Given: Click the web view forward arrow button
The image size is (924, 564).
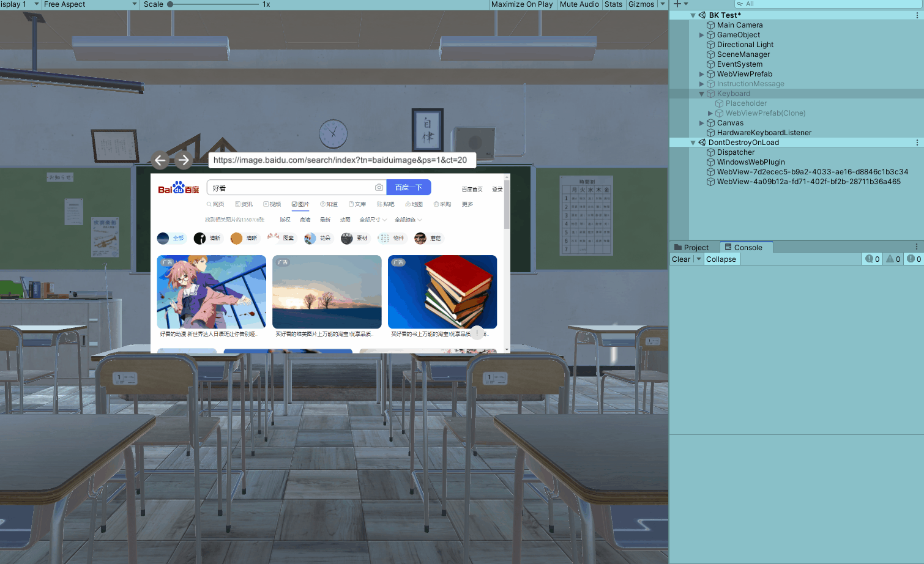Looking at the screenshot, I should coord(184,160).
